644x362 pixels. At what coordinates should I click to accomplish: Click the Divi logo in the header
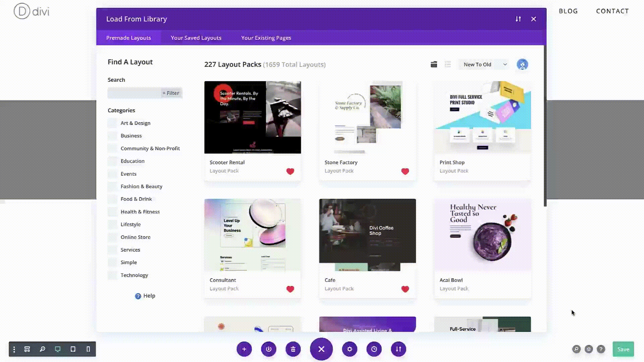(32, 11)
